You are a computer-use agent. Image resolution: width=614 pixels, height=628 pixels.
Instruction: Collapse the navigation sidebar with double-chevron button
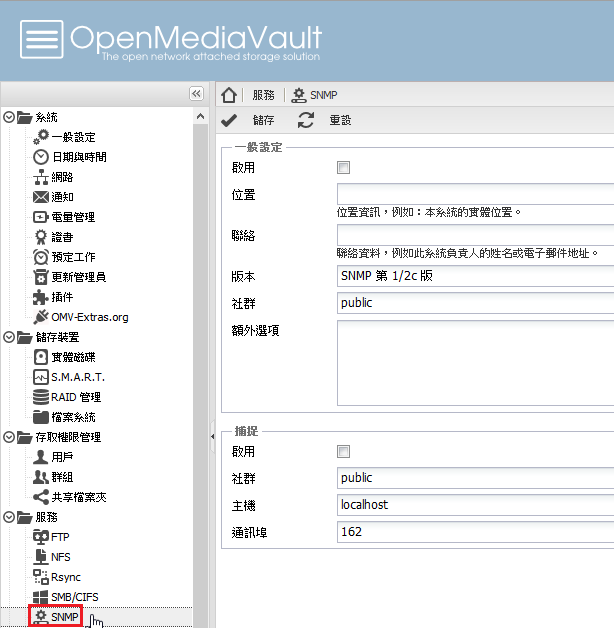(x=196, y=94)
